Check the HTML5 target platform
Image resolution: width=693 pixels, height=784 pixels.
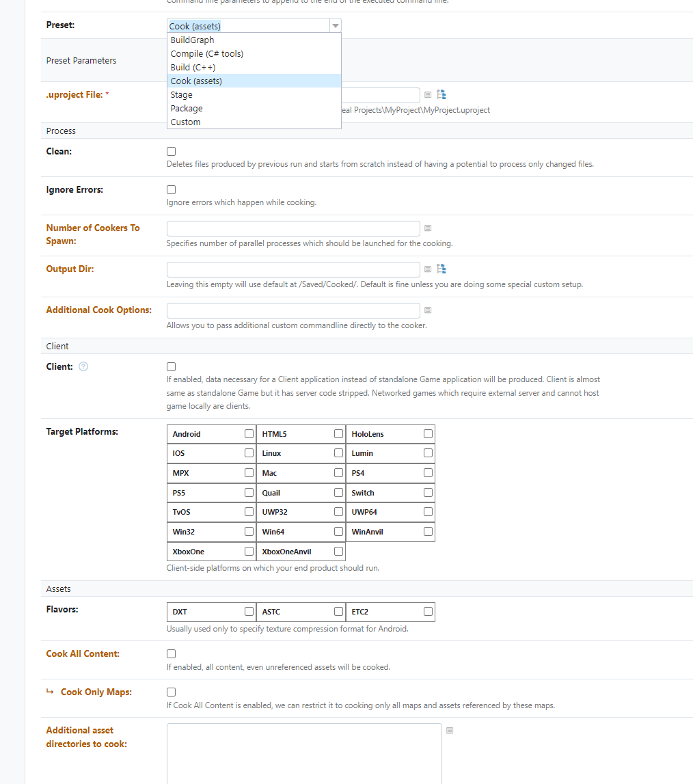point(338,434)
